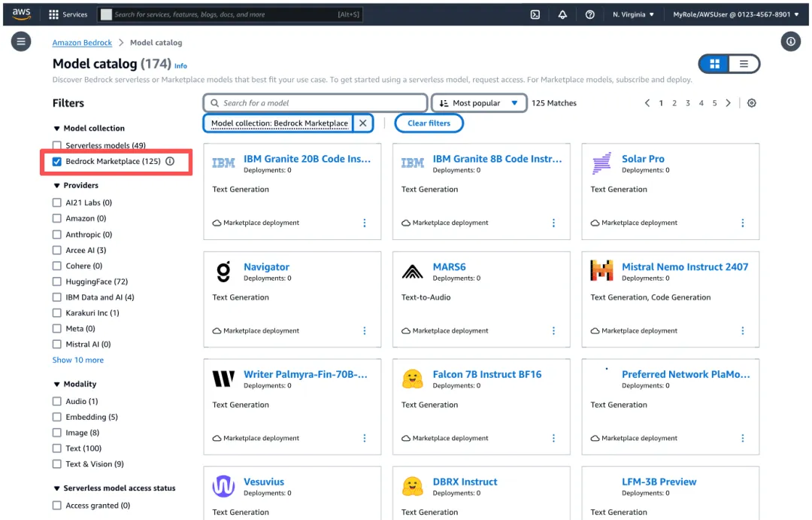Go to next page arrow
The height and width of the screenshot is (520, 812).
728,103
